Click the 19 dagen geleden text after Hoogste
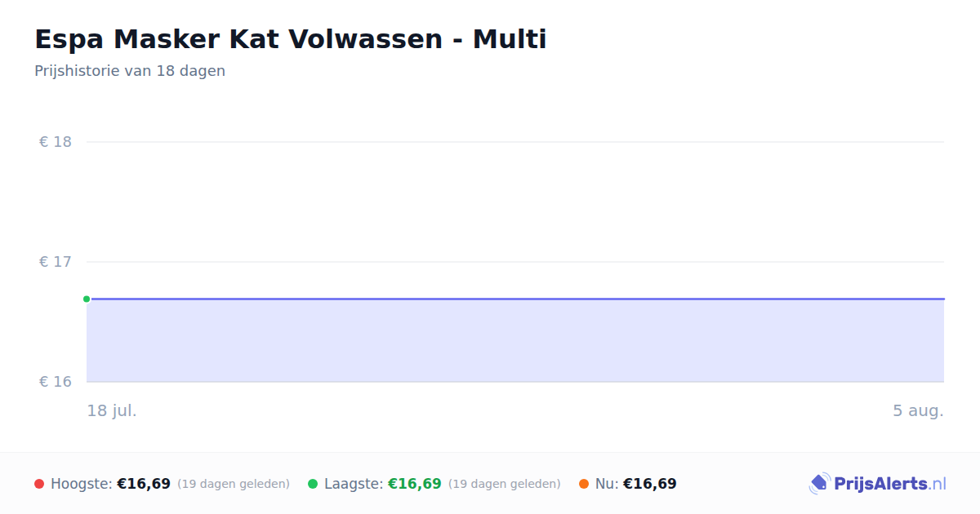The width and height of the screenshot is (980, 514). (x=234, y=484)
